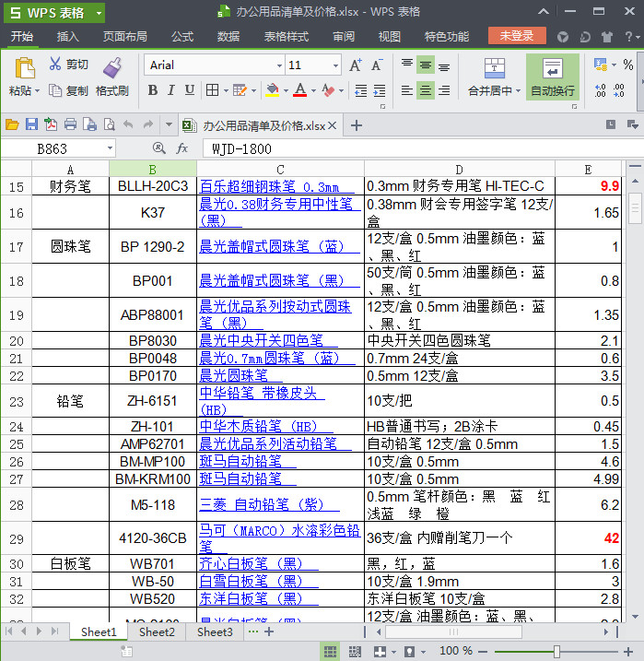
Task: Expand the paste options arrow
Action: [x=37, y=90]
